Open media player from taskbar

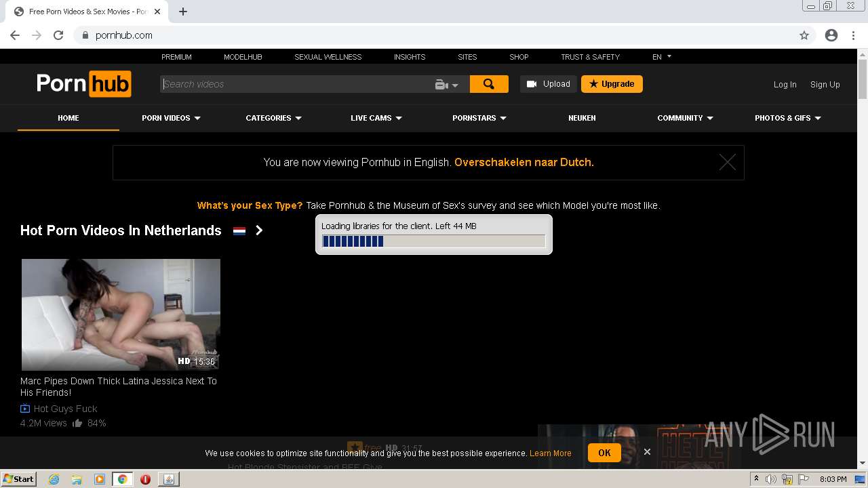pyautogui.click(x=100, y=479)
